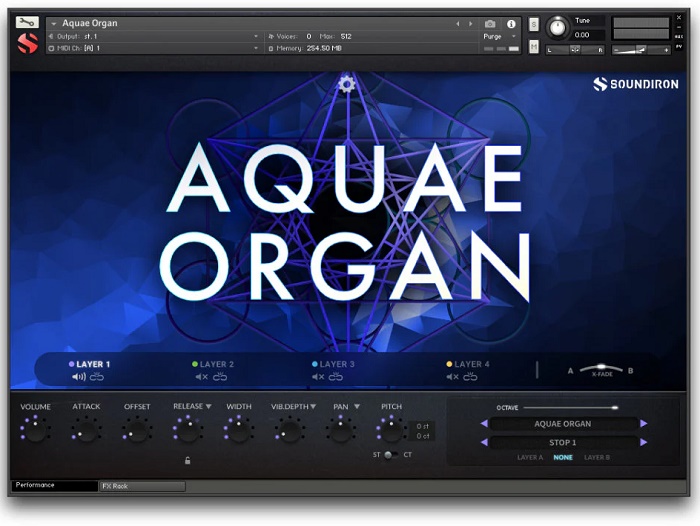Toggle the Layer 4 link icon
Image resolution: width=700 pixels, height=526 pixels.
470,377
